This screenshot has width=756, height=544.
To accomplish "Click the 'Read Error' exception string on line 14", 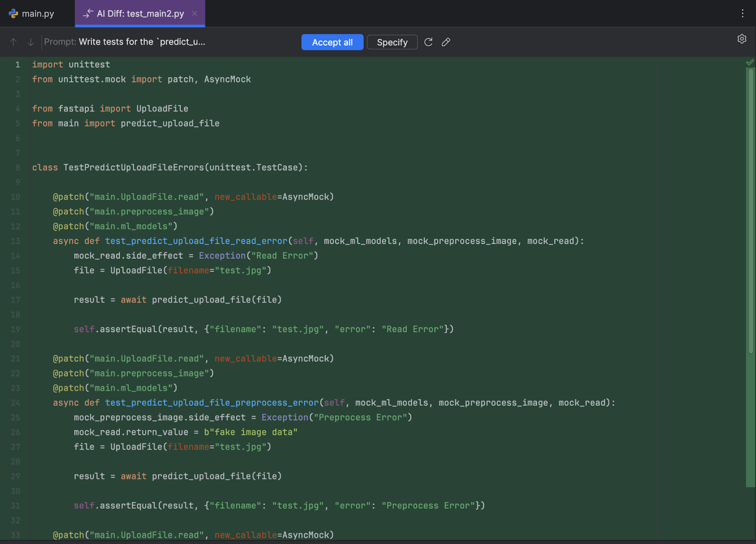I will point(282,255).
